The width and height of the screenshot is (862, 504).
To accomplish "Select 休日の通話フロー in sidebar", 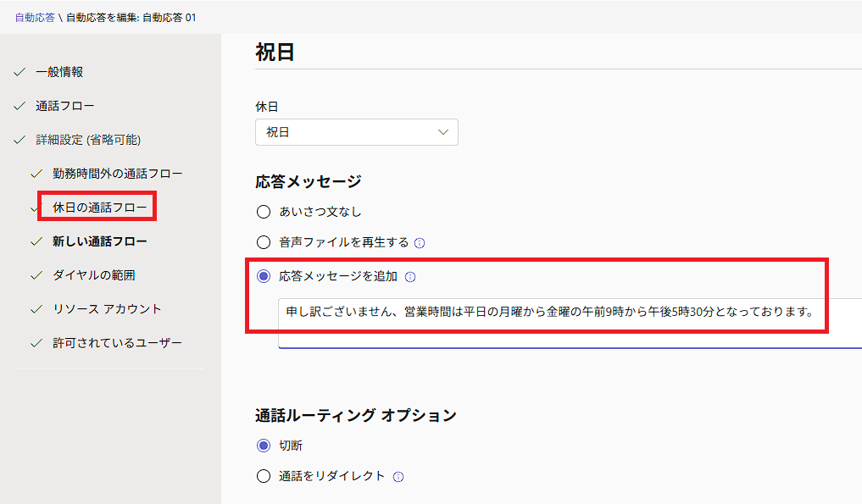I will [x=99, y=208].
